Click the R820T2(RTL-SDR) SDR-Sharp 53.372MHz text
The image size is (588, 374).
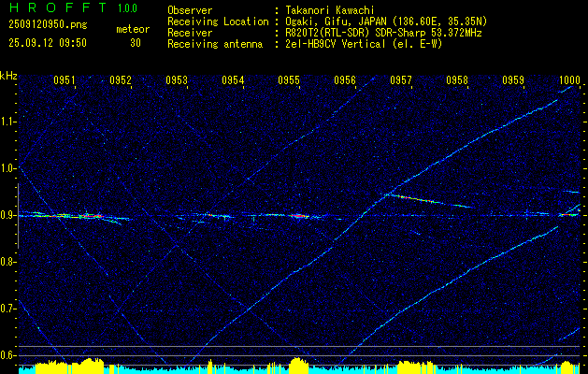383,33
